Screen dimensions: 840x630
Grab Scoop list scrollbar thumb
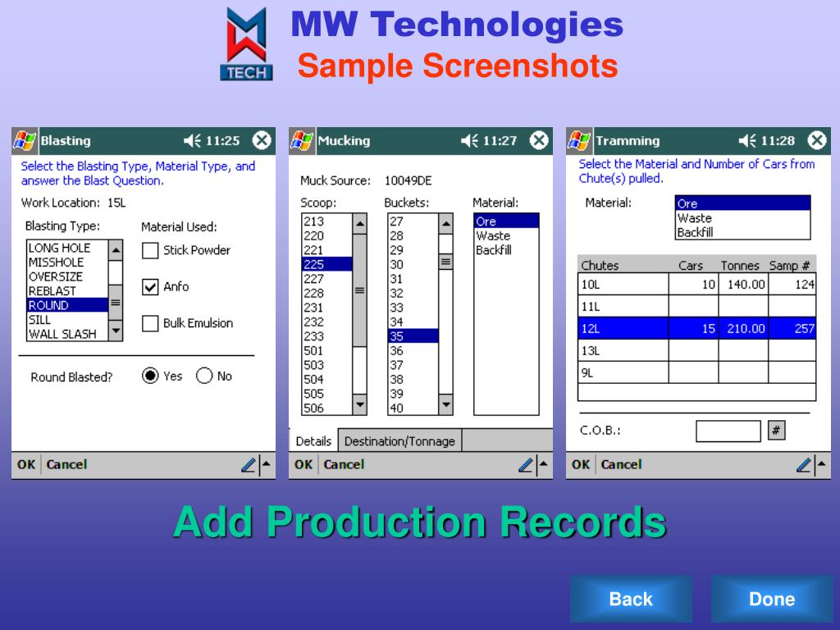tap(359, 290)
